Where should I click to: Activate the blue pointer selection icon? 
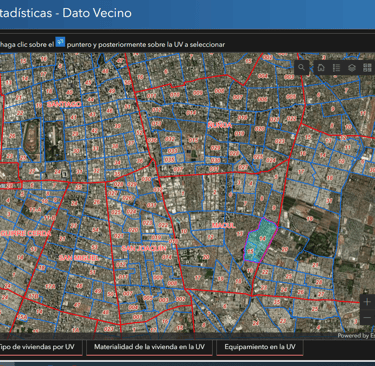pyautogui.click(x=60, y=42)
